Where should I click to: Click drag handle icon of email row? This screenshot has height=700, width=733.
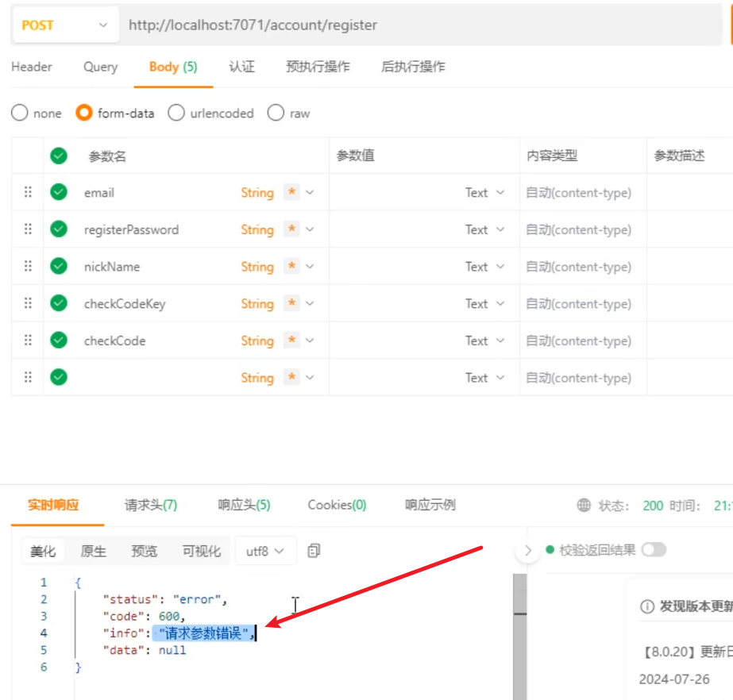click(28, 192)
